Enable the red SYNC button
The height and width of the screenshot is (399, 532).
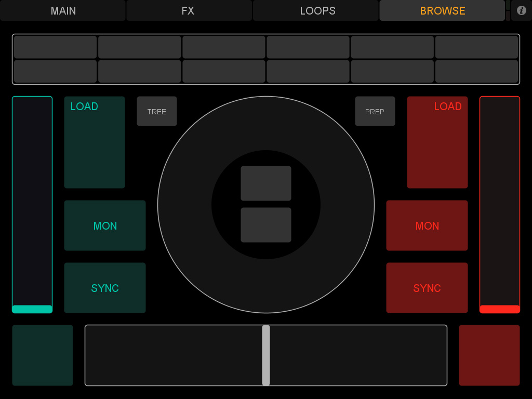(427, 288)
